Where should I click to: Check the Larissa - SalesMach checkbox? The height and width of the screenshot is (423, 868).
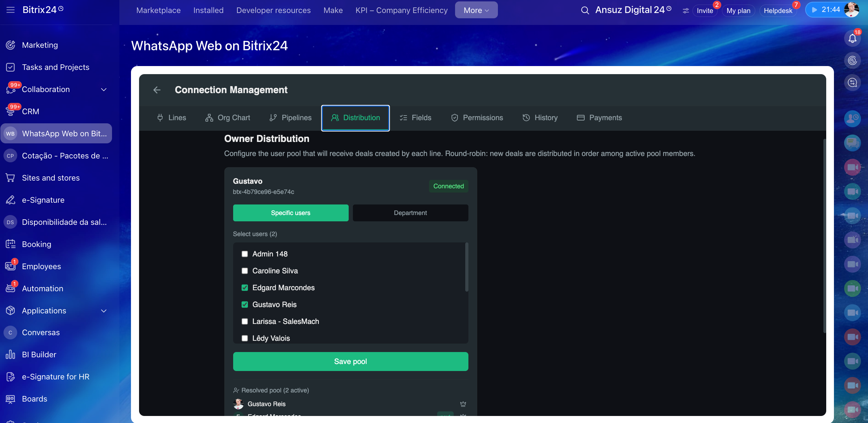coord(245,321)
